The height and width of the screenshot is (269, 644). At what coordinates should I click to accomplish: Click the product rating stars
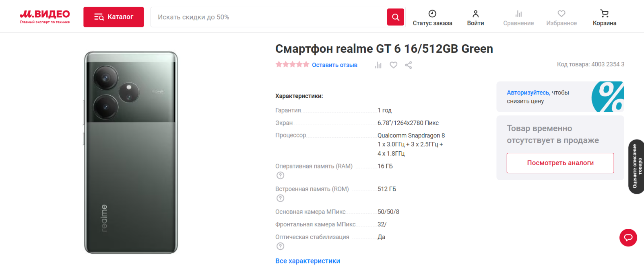(x=292, y=64)
